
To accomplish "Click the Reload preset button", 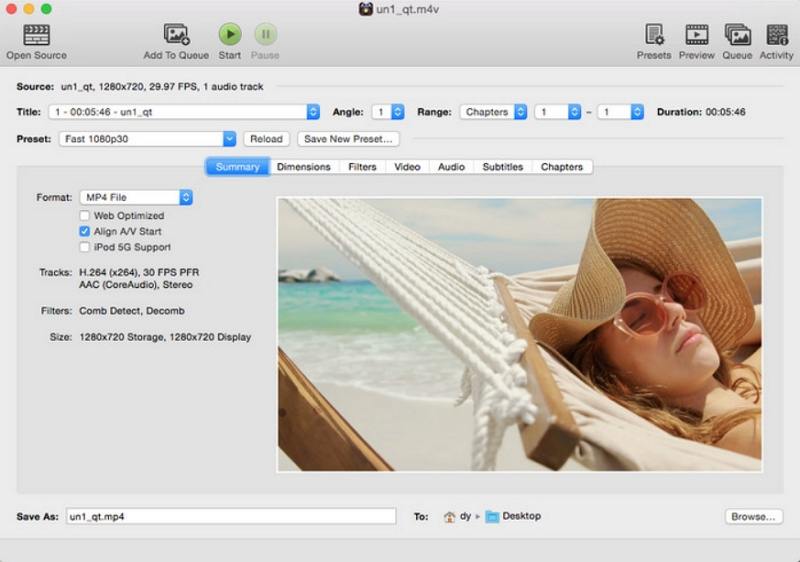I will [x=266, y=139].
